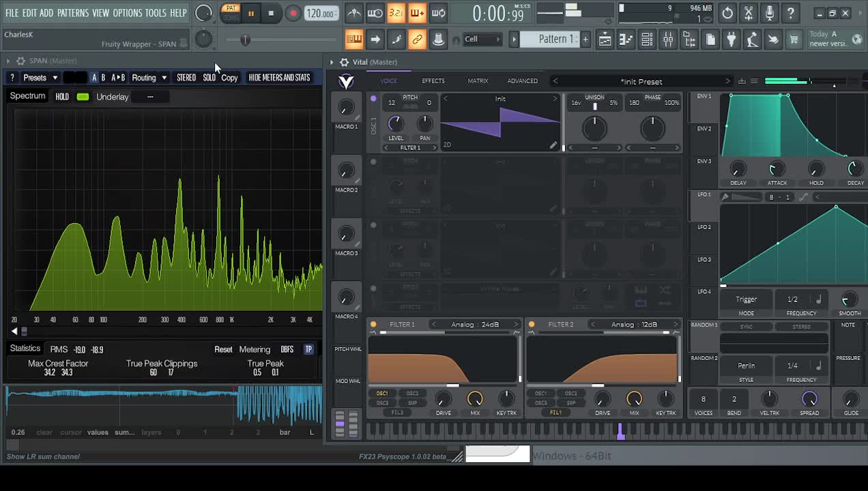Viewport: 868px width, 491px height.
Task: Switch to the EFFECTS tab in Vital
Action: (x=433, y=81)
